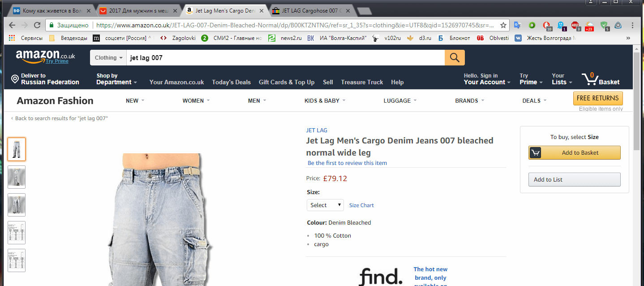
Task: Open Жесть Волгограда VK bookmark
Action: 545,38
